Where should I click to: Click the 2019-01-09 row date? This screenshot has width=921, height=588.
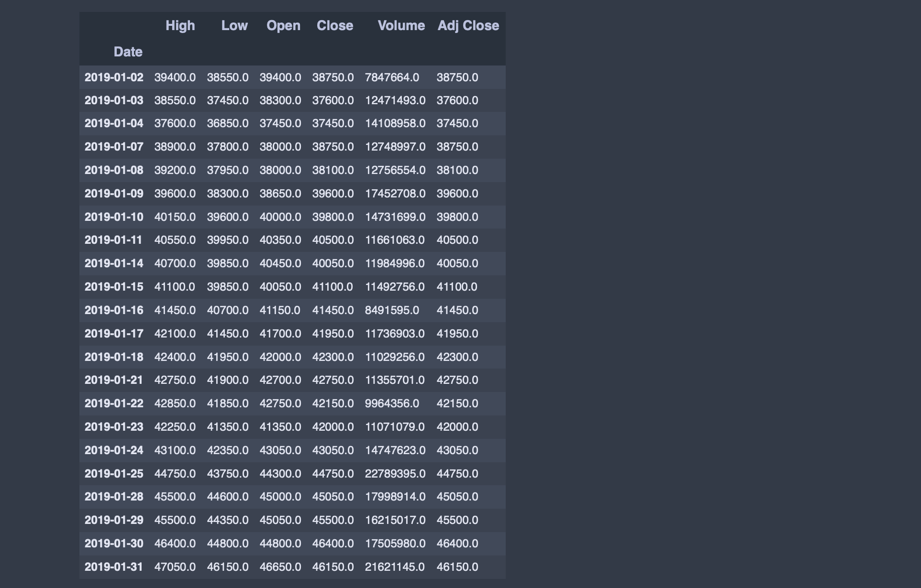click(x=114, y=194)
